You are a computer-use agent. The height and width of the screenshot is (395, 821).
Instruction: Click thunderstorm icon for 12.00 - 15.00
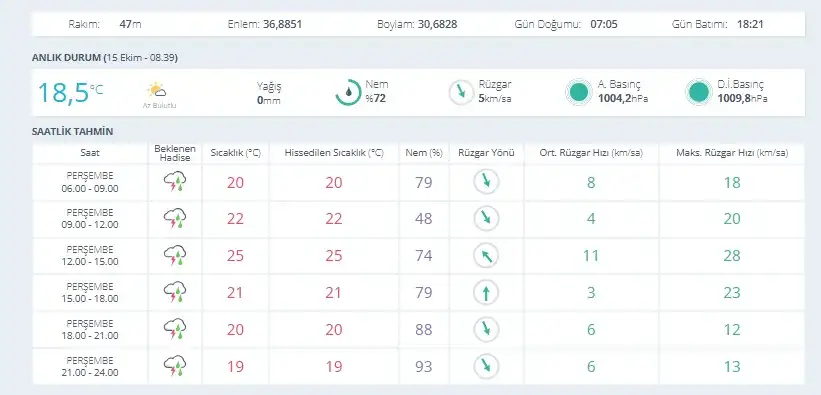pyautogui.click(x=175, y=256)
